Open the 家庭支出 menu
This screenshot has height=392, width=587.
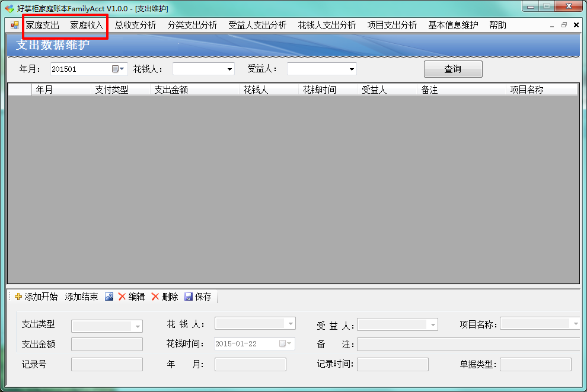coord(42,25)
